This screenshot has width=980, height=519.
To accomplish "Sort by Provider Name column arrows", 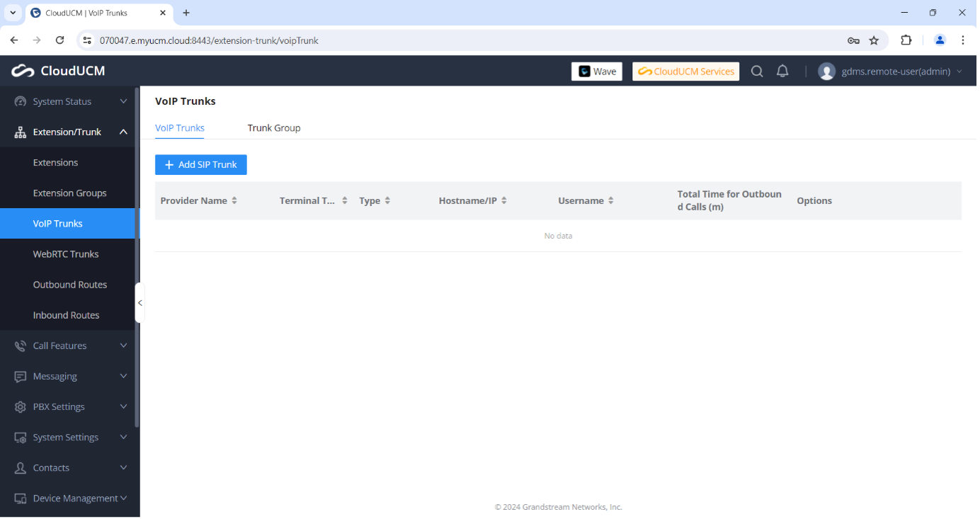I will pyautogui.click(x=234, y=200).
